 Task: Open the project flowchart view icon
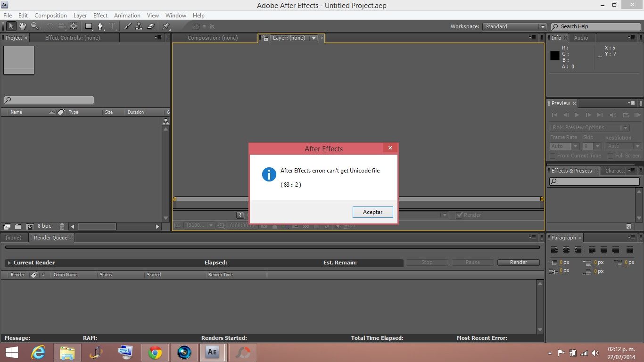pyautogui.click(x=165, y=121)
